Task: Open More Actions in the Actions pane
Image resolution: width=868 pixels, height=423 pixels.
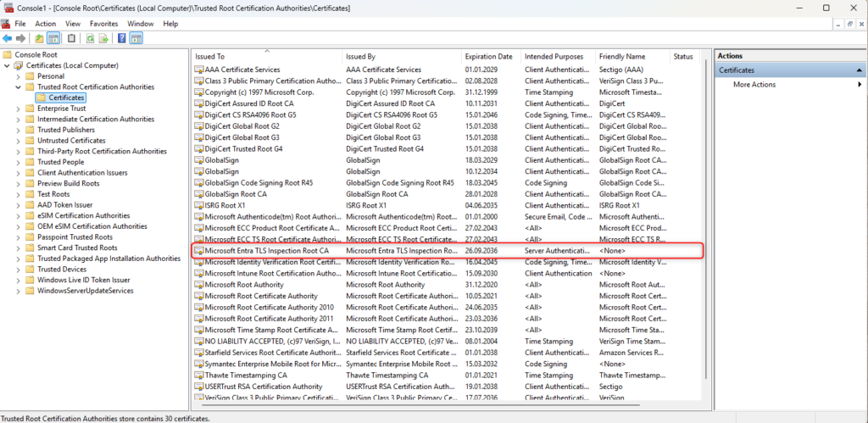Action: 754,85
